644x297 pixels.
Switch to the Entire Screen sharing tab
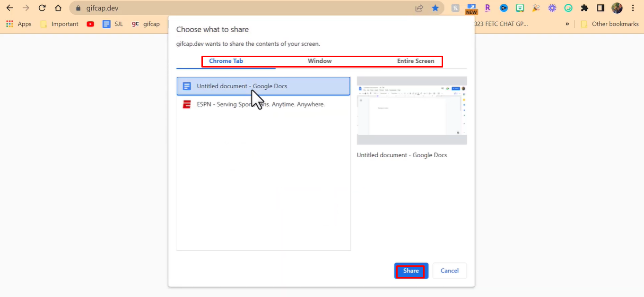coord(416,61)
